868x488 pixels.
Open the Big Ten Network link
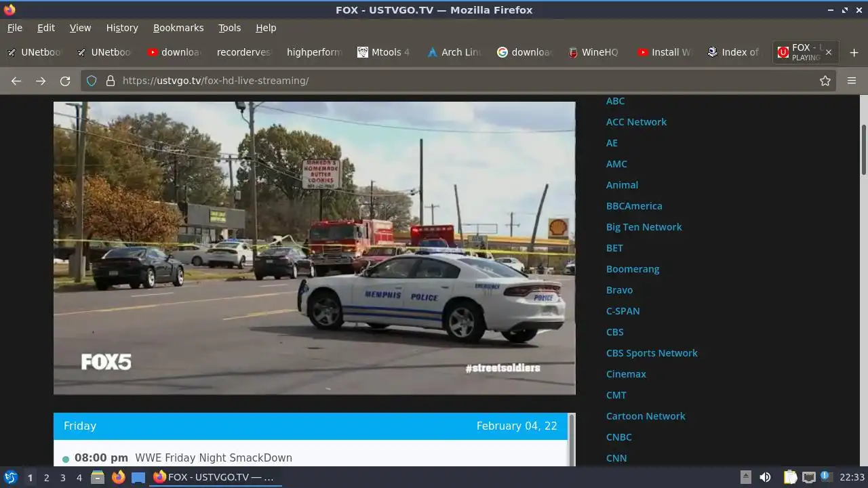644,227
